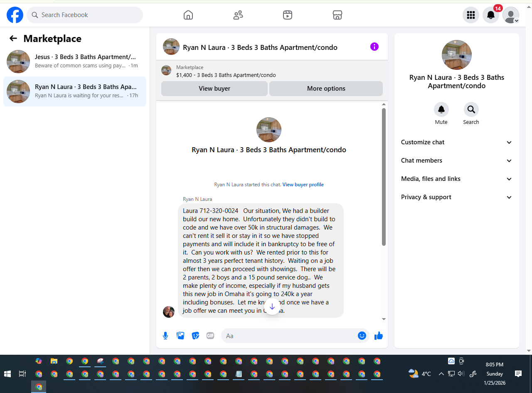Open the Windows Start menu
The height and width of the screenshot is (393, 532).
tap(7, 374)
